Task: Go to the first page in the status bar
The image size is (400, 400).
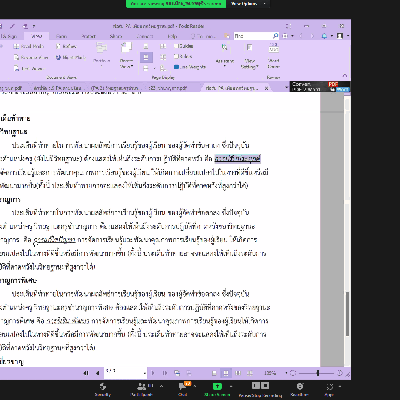Action: tap(86, 373)
